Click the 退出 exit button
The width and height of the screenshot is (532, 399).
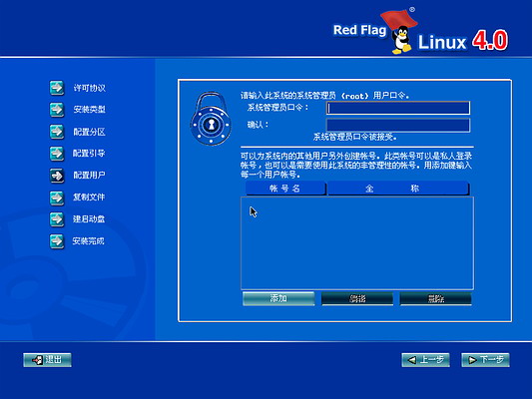[x=47, y=360]
